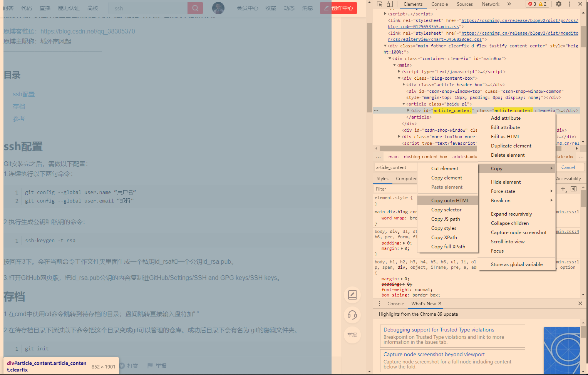The image size is (588, 375).
Task: Expand the Break on submenu
Action: pyautogui.click(x=516, y=201)
